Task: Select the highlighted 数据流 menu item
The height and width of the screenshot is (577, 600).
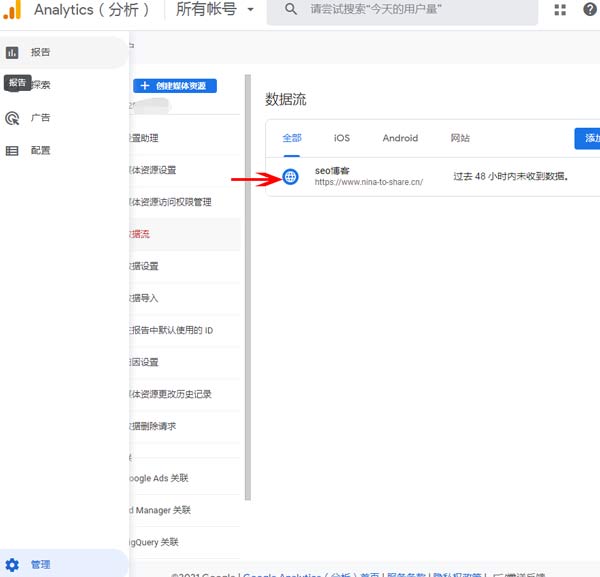Action: 184,234
